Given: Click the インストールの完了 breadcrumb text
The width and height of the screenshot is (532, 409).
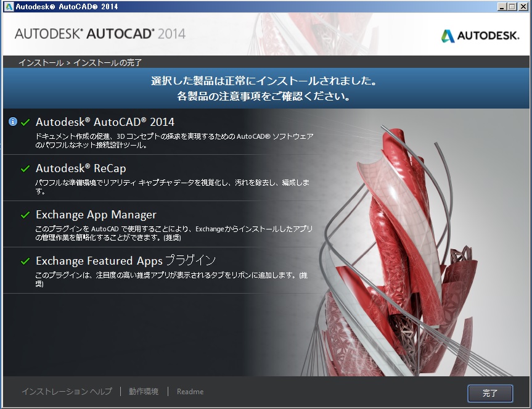Looking at the screenshot, I should tap(107, 63).
